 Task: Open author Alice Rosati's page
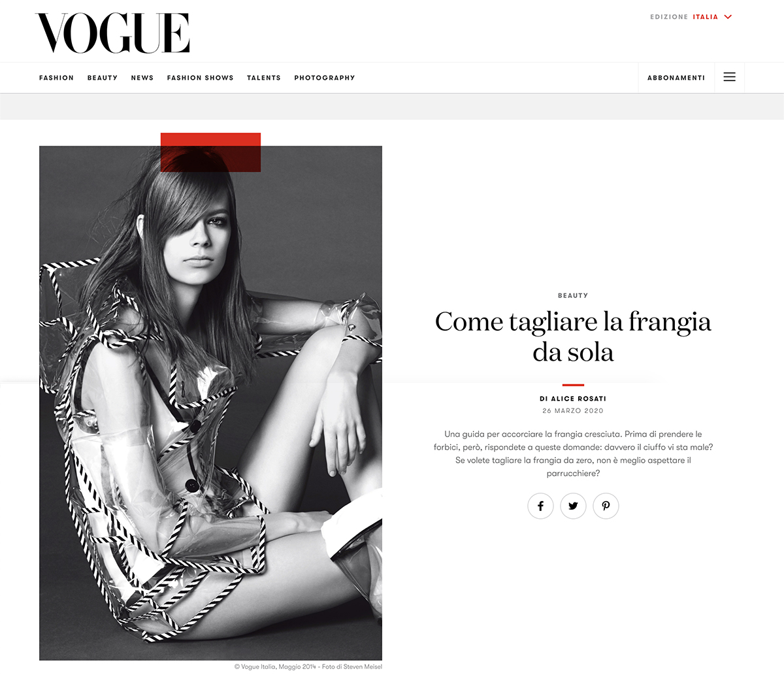(x=573, y=399)
